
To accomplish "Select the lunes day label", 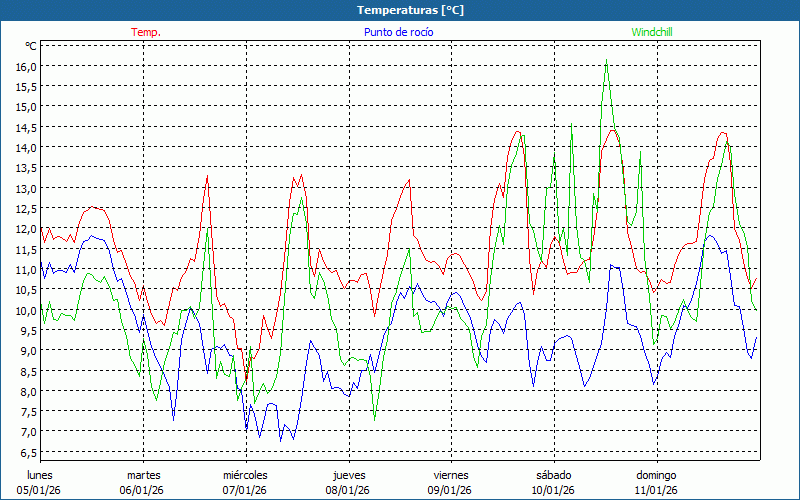I will (x=40, y=474).
